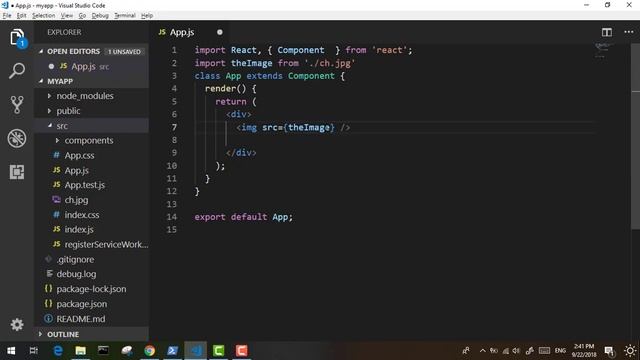640x360 pixels.
Task: Open the Windows Start menu
Action: tap(11, 351)
